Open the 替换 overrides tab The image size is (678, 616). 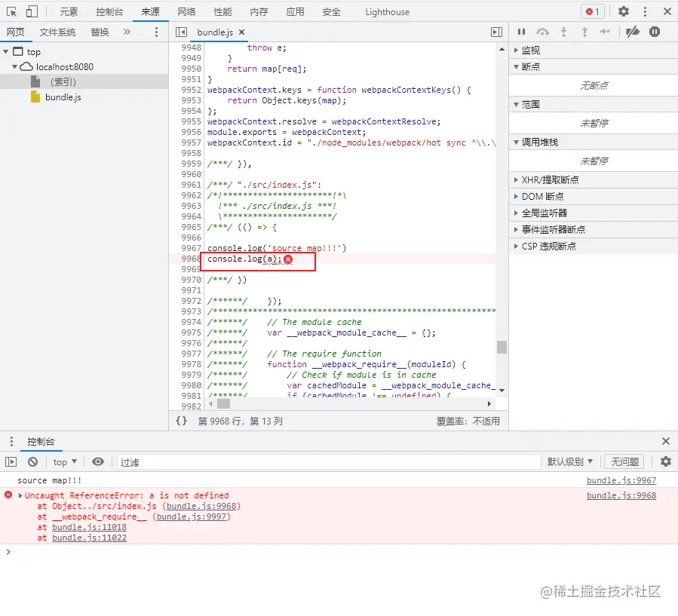100,32
